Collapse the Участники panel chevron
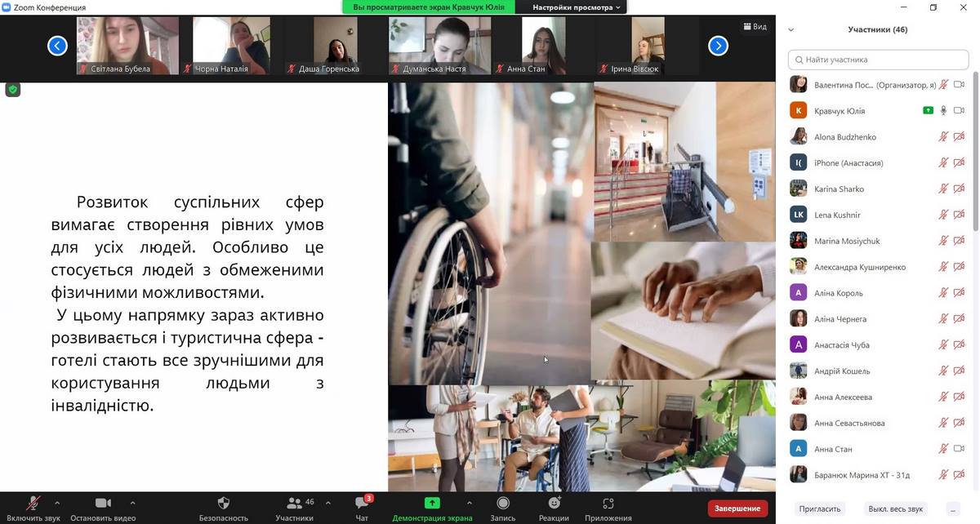Viewport: 980px width, 524px height. click(x=791, y=30)
